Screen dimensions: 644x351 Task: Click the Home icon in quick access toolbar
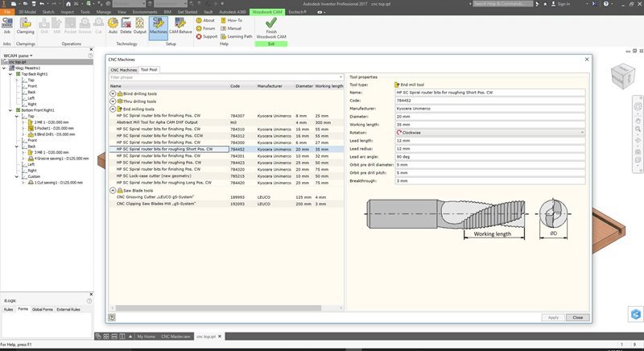point(68,4)
